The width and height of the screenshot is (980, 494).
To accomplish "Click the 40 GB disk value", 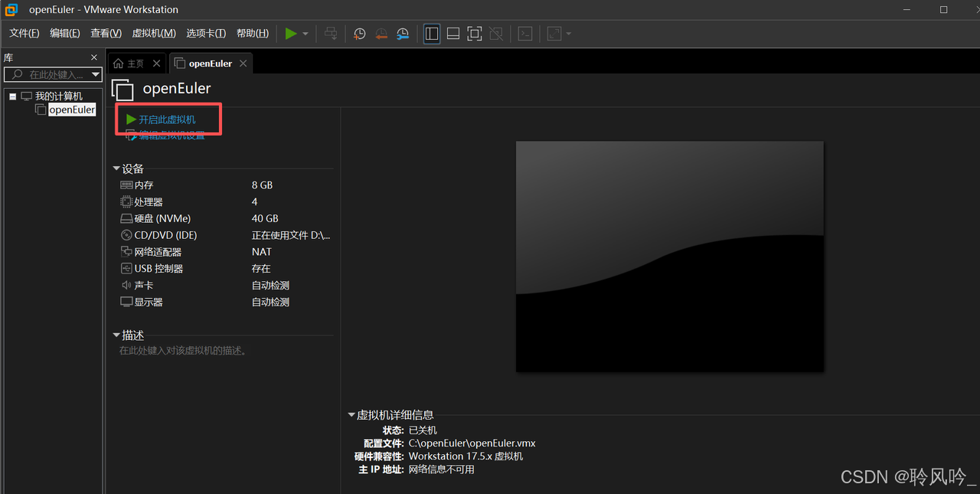I will click(x=265, y=219).
